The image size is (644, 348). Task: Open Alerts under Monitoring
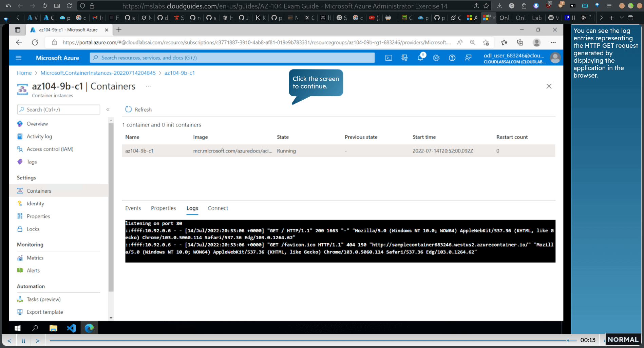pos(33,270)
